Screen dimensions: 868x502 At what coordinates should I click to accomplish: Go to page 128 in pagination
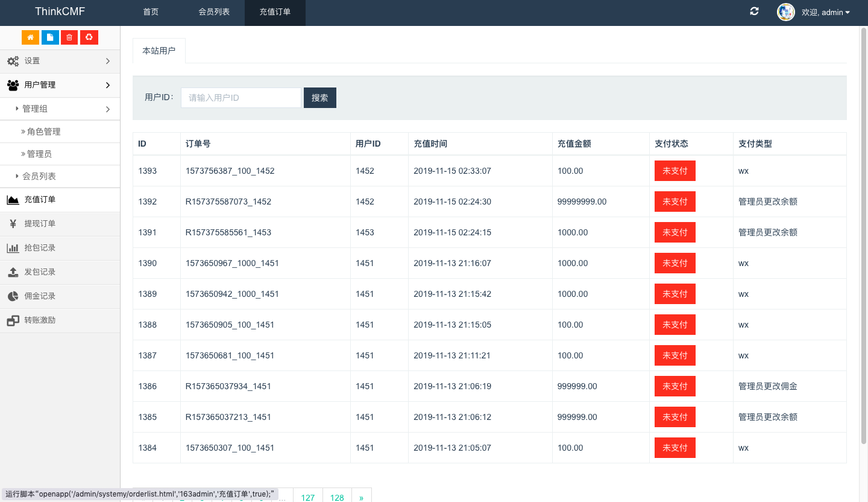(337, 496)
